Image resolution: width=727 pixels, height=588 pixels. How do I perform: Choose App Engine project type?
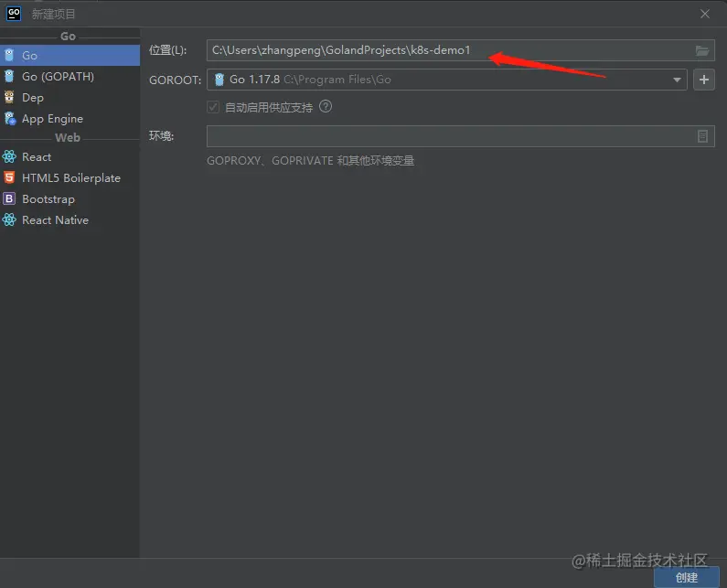pyautogui.click(x=69, y=119)
